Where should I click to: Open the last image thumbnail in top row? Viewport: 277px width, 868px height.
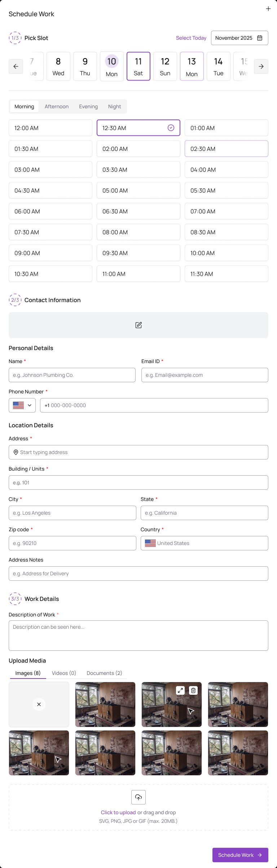coord(238,705)
